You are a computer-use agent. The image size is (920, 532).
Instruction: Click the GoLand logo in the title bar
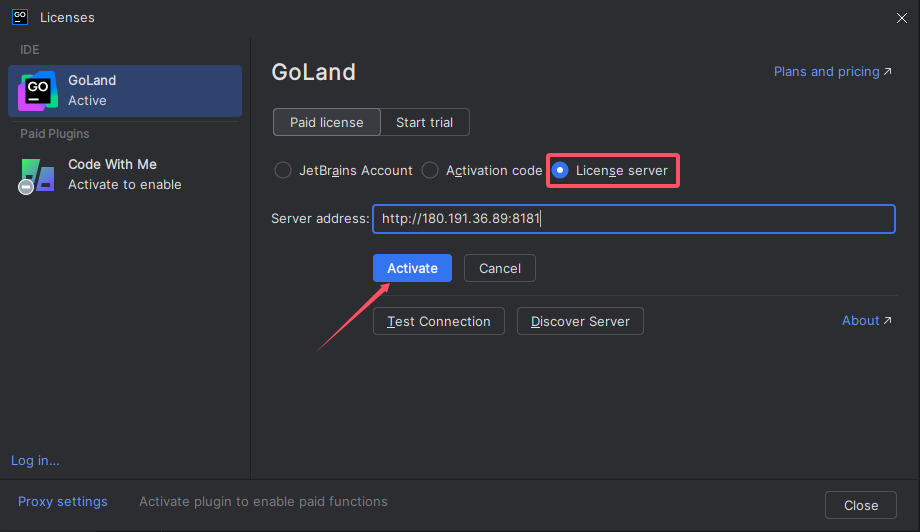coord(19,17)
